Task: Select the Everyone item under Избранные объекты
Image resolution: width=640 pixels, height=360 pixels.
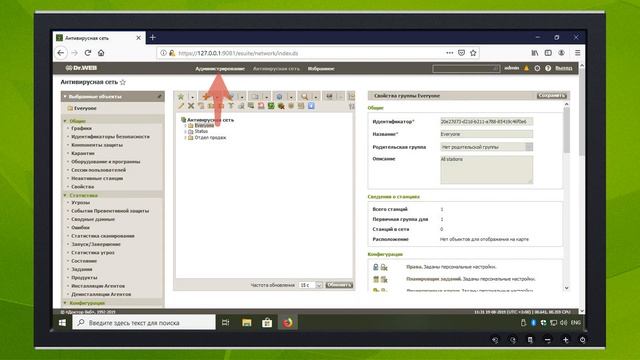Action: tap(85, 109)
